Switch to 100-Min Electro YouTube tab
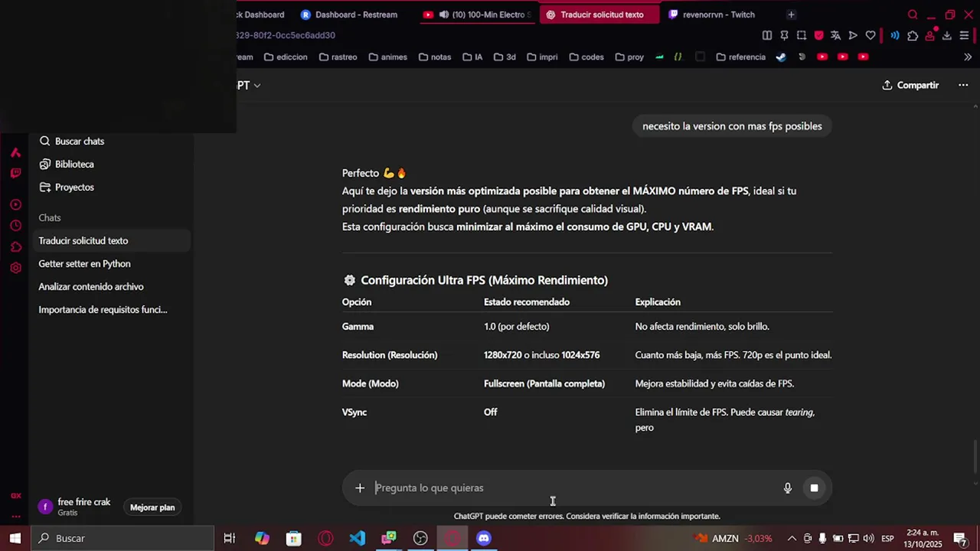The image size is (980, 551). point(478,15)
